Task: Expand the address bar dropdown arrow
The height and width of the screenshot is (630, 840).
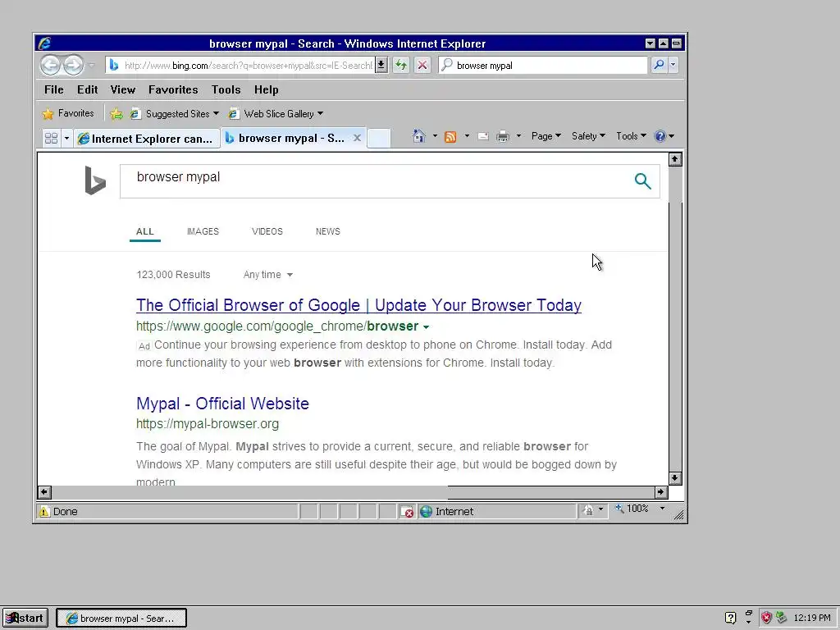Action: tap(381, 66)
